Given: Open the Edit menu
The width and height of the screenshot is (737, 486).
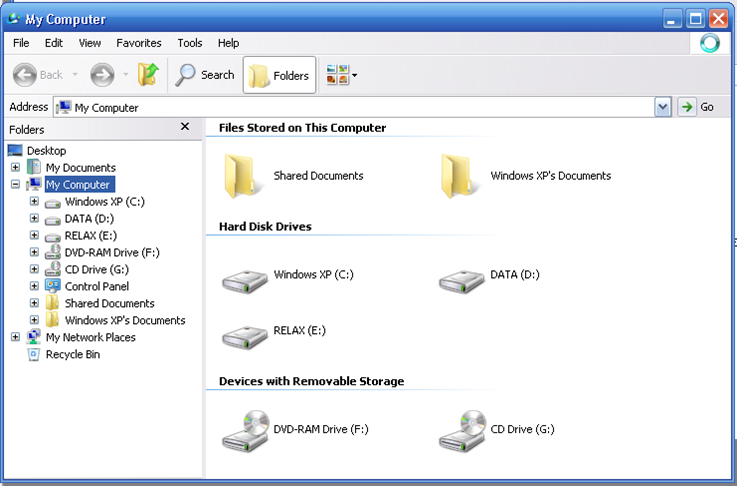Looking at the screenshot, I should pos(54,43).
